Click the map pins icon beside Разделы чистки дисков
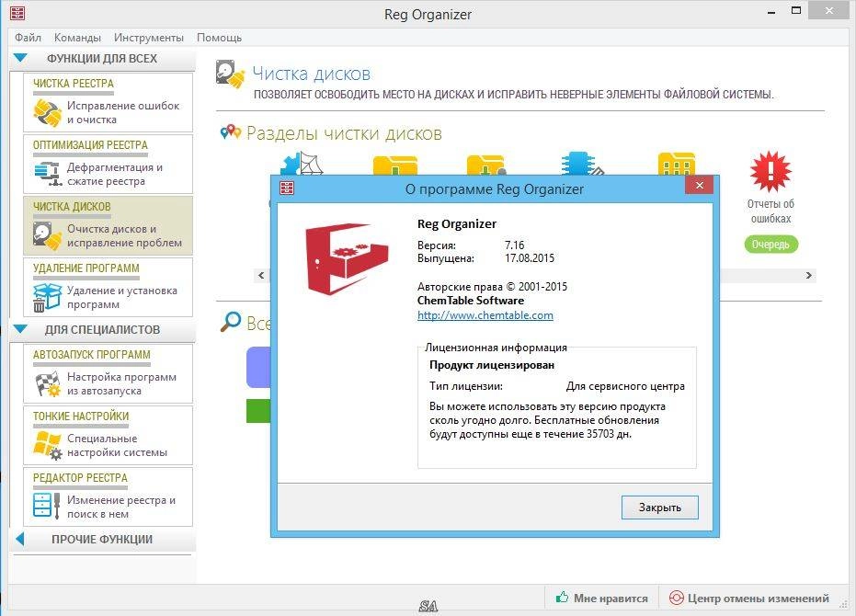This screenshot has width=856, height=616. [x=231, y=131]
